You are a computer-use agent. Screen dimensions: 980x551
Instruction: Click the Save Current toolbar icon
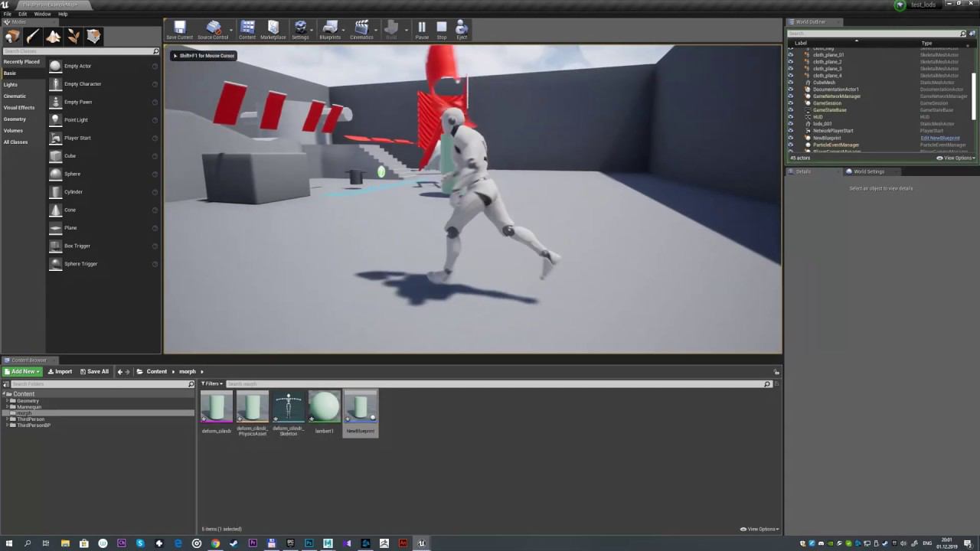click(x=180, y=31)
